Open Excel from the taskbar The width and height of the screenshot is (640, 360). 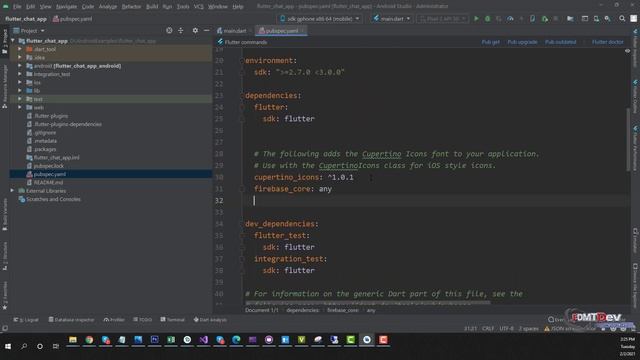[x=171, y=340]
